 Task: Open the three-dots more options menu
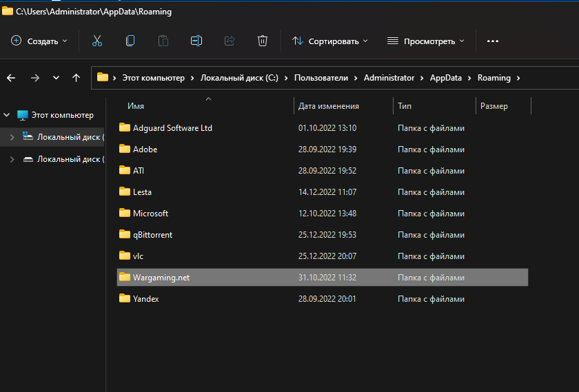click(x=492, y=41)
